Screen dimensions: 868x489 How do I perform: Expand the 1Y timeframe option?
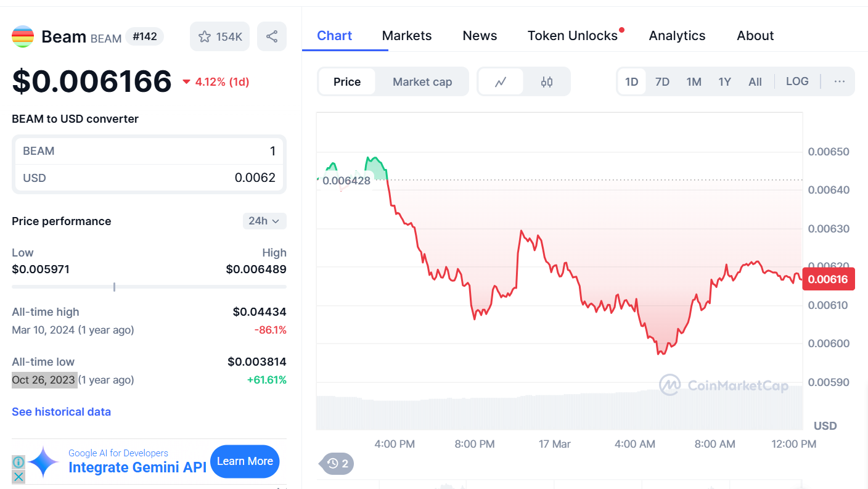point(724,81)
